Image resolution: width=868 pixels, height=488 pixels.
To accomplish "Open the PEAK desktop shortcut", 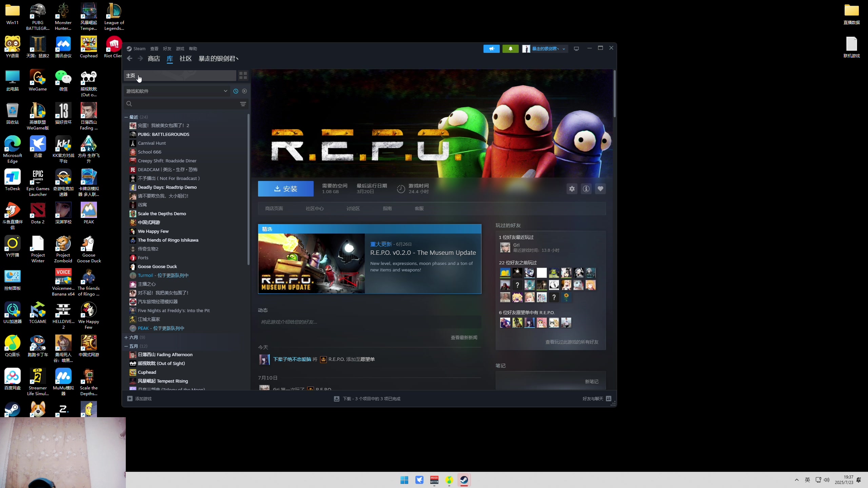I will pyautogui.click(x=88, y=213).
